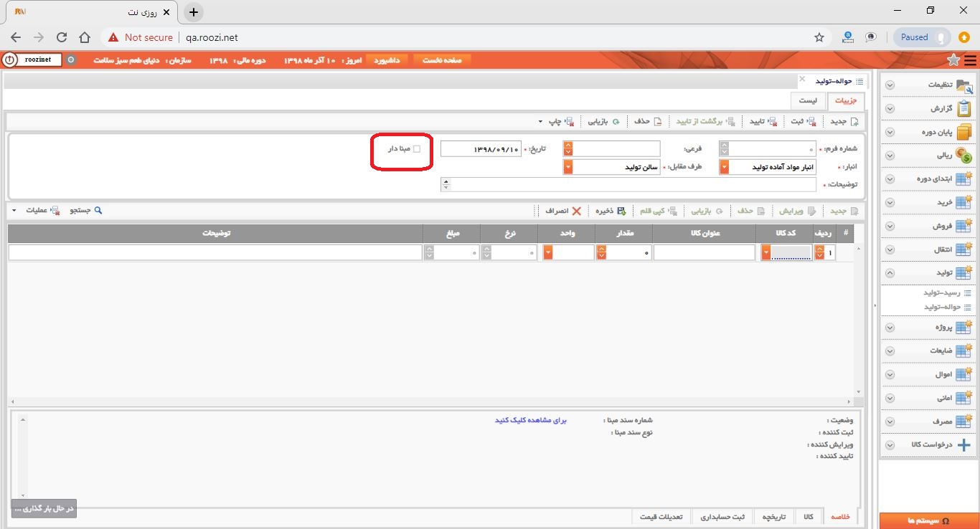980x529 pixels.
Task: Open the خلاصه bottom tab
Action: coord(839,517)
